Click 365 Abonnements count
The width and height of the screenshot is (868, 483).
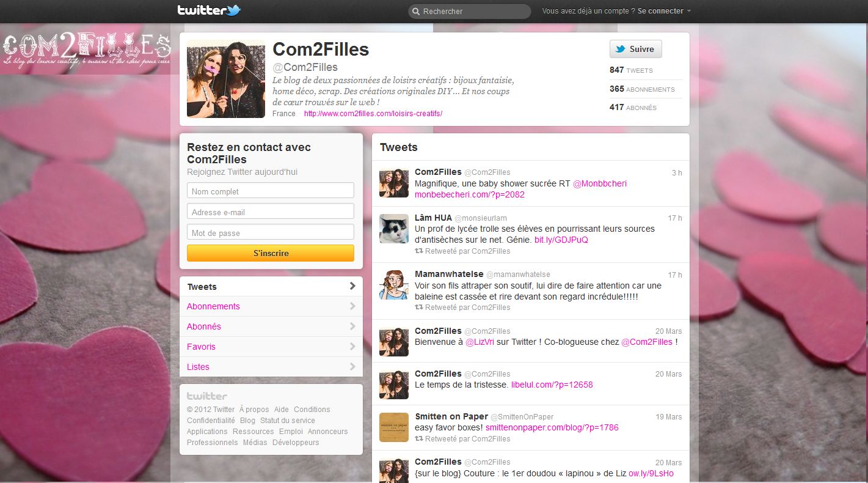tap(642, 89)
